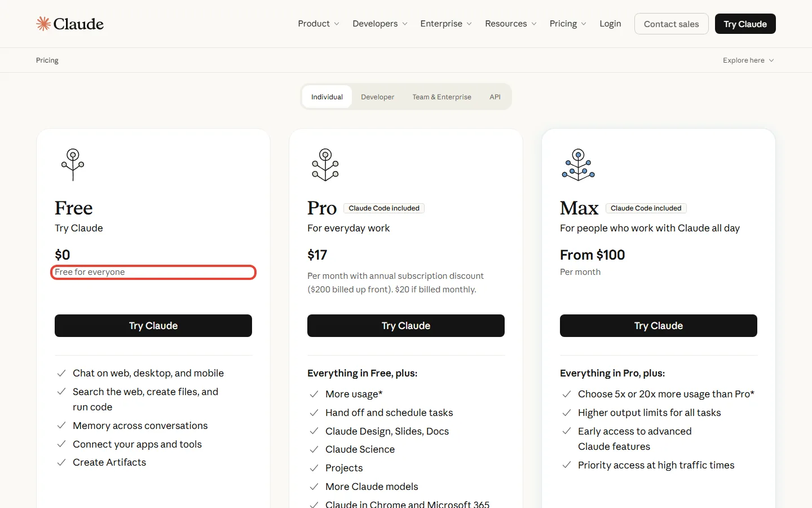812x508 pixels.
Task: Click the Max plan blue-dotted icon
Action: pyautogui.click(x=578, y=165)
